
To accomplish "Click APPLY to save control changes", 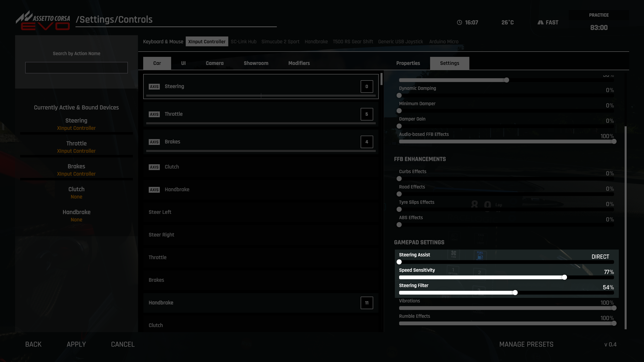I will 76,344.
